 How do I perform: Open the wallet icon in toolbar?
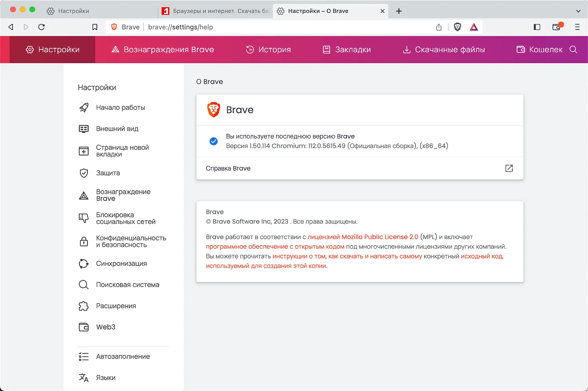click(x=557, y=27)
